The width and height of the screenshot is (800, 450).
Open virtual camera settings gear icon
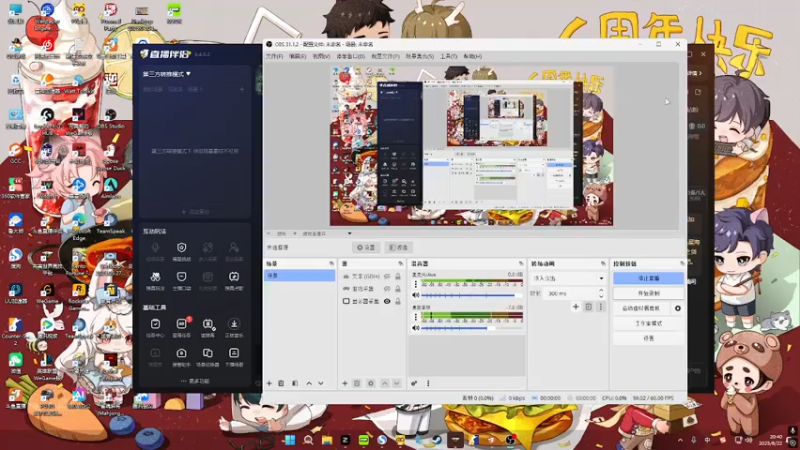[678, 308]
